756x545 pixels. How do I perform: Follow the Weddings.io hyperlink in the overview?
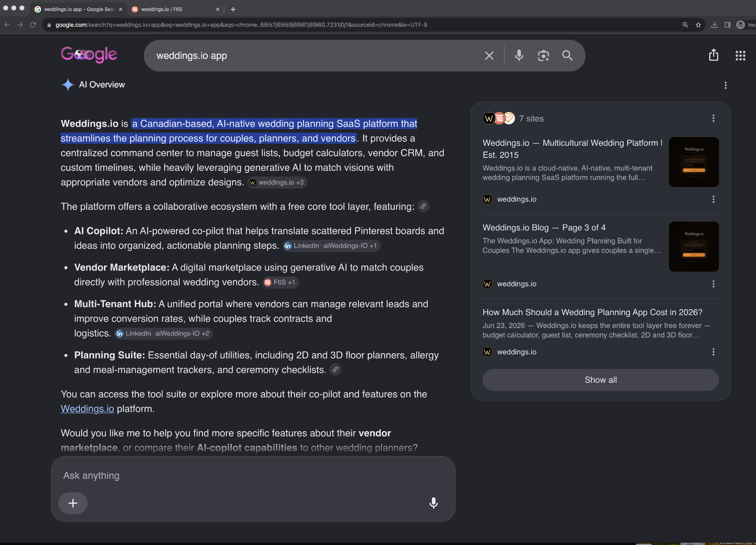pos(87,409)
